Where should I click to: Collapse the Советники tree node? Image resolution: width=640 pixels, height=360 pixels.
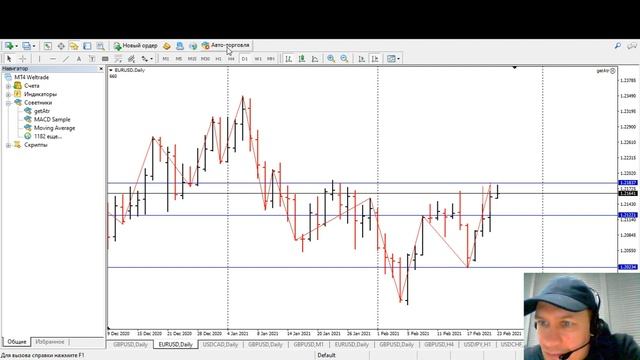click(x=8, y=103)
